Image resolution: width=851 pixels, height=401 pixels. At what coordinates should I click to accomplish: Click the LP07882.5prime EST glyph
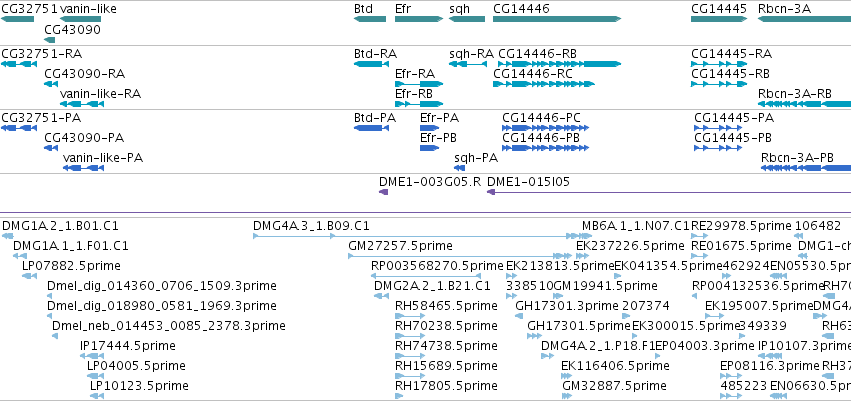(x=29, y=276)
